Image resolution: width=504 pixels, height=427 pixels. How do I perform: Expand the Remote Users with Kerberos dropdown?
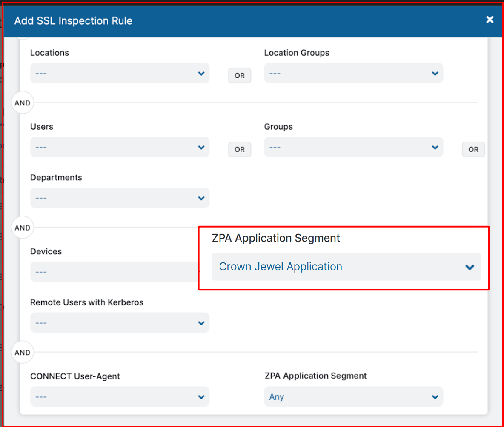pos(120,323)
